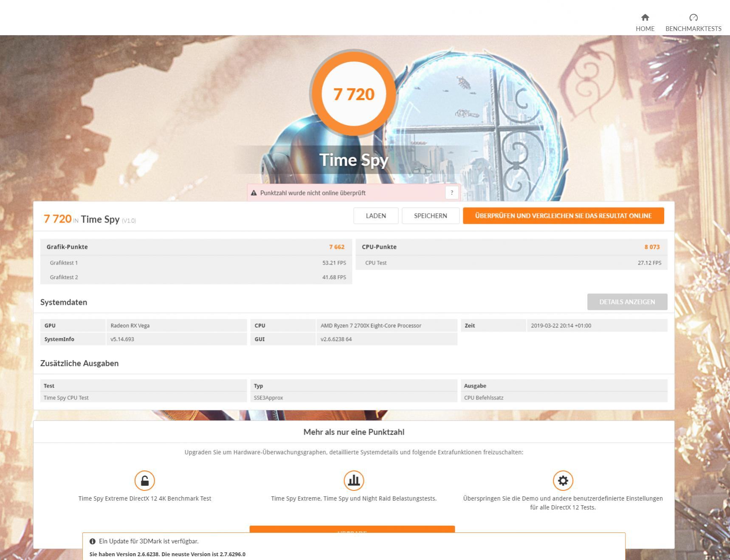Click Grafiktest 1 value 53.21 FPS

(334, 263)
